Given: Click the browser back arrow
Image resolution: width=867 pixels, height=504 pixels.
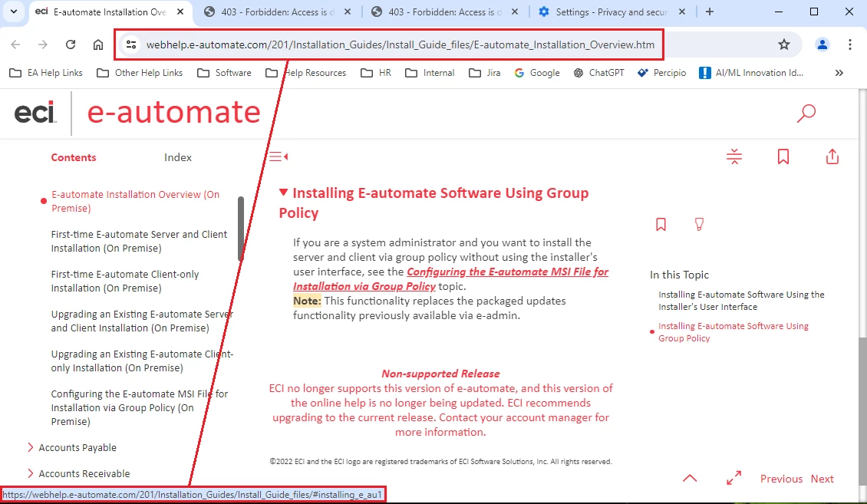Looking at the screenshot, I should click(x=15, y=44).
